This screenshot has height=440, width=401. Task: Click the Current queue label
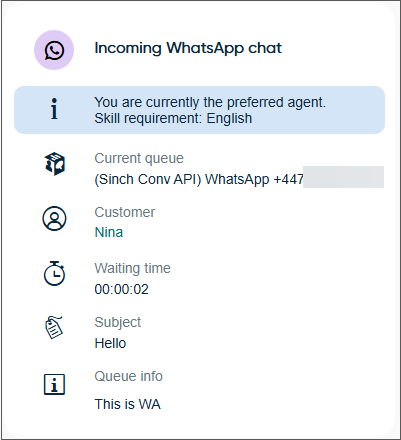pos(139,158)
